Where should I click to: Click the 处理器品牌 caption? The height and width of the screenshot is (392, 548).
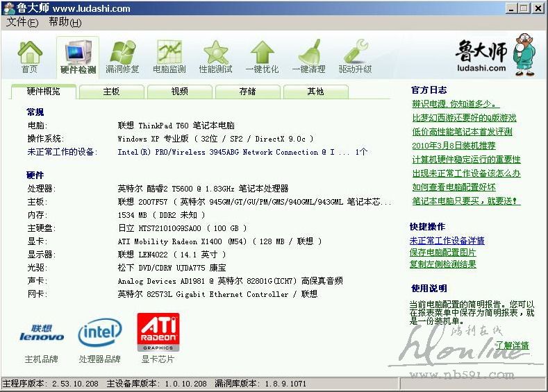(x=99, y=359)
